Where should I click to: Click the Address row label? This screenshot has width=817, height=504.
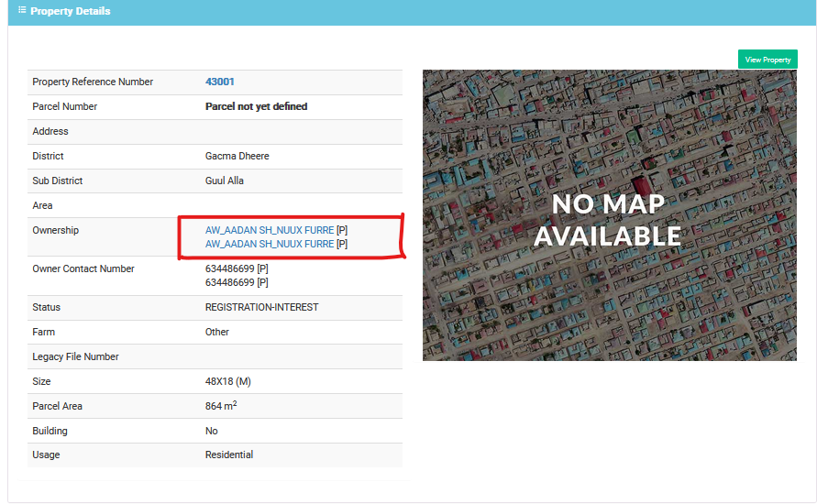pyautogui.click(x=50, y=131)
